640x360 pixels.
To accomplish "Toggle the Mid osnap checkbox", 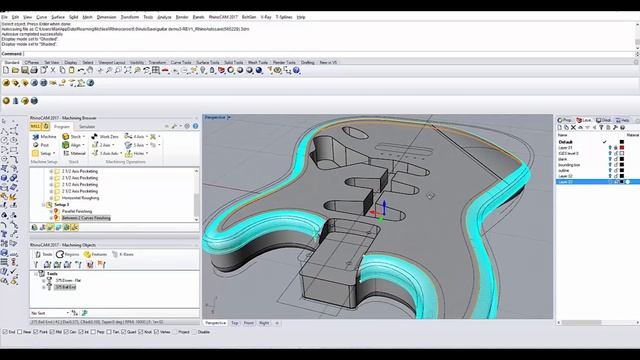I will [x=52, y=332].
